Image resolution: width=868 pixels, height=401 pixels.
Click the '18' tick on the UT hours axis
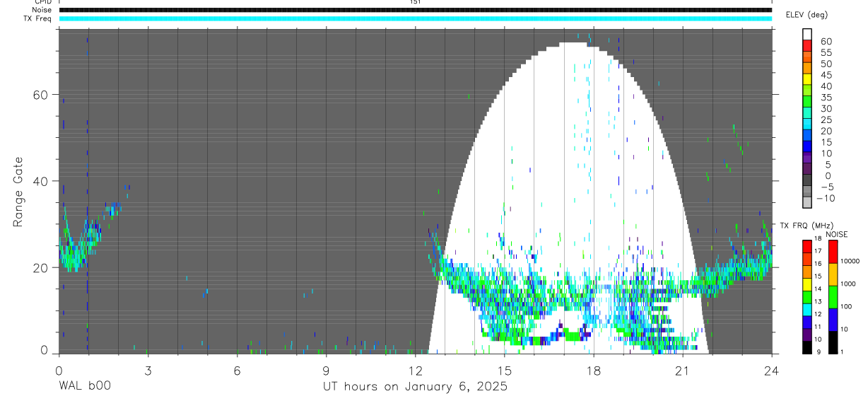(x=593, y=370)
